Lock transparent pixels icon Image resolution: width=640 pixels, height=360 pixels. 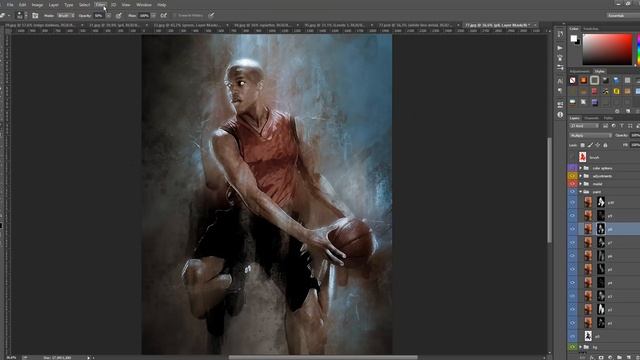tap(582, 145)
